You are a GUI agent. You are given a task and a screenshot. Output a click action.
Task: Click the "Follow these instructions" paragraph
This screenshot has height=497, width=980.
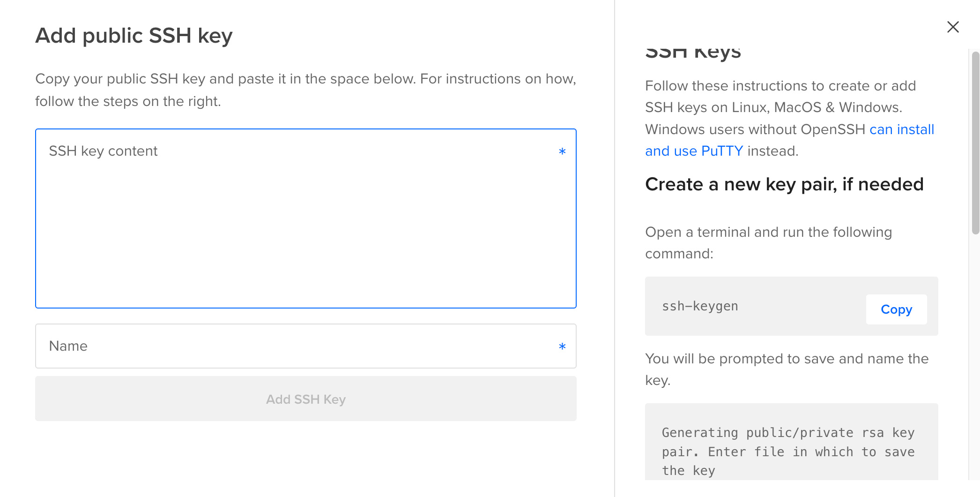point(790,118)
